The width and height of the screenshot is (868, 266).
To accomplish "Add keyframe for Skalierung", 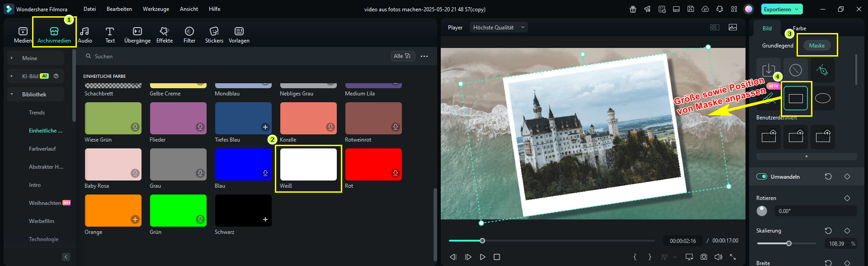I will pyautogui.click(x=847, y=231).
